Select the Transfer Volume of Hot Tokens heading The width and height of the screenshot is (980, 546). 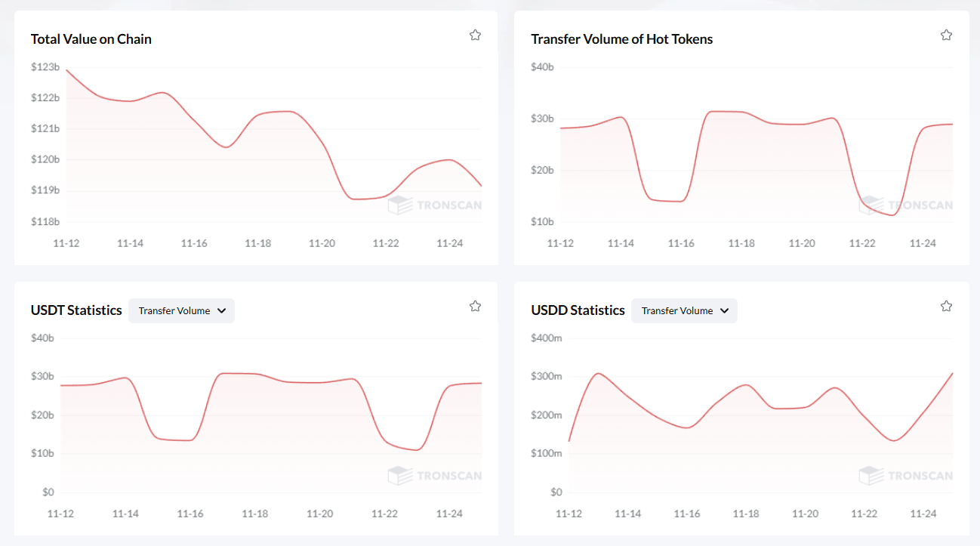[621, 39]
